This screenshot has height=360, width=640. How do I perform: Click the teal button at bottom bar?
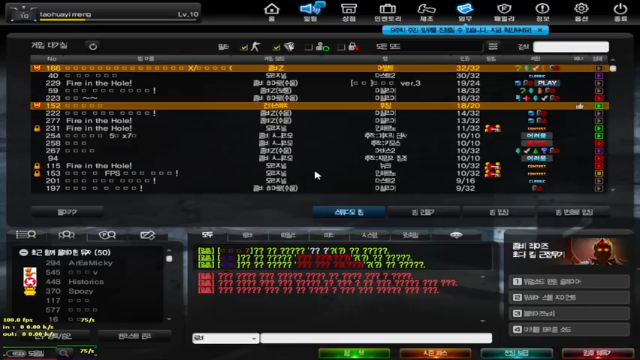pyautogui.click(x=516, y=353)
